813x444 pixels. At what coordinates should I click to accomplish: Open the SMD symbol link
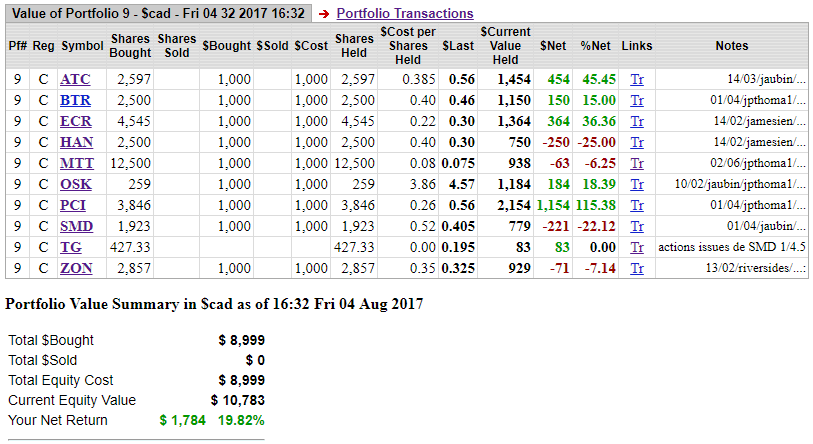point(76,226)
